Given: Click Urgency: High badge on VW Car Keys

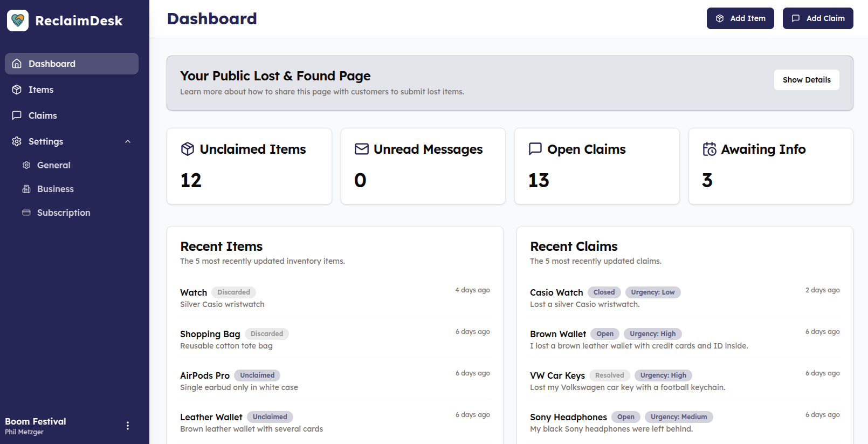Looking at the screenshot, I should (x=663, y=375).
